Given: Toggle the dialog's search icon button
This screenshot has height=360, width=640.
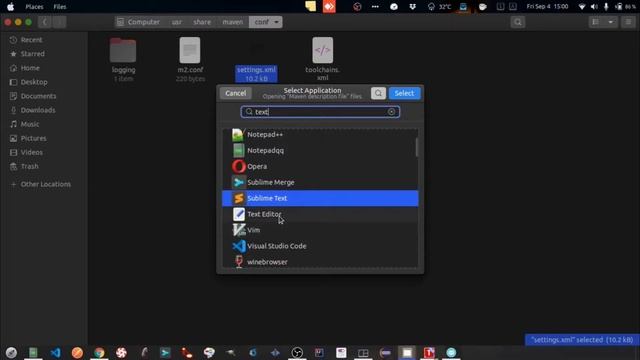Looking at the screenshot, I should (x=378, y=93).
